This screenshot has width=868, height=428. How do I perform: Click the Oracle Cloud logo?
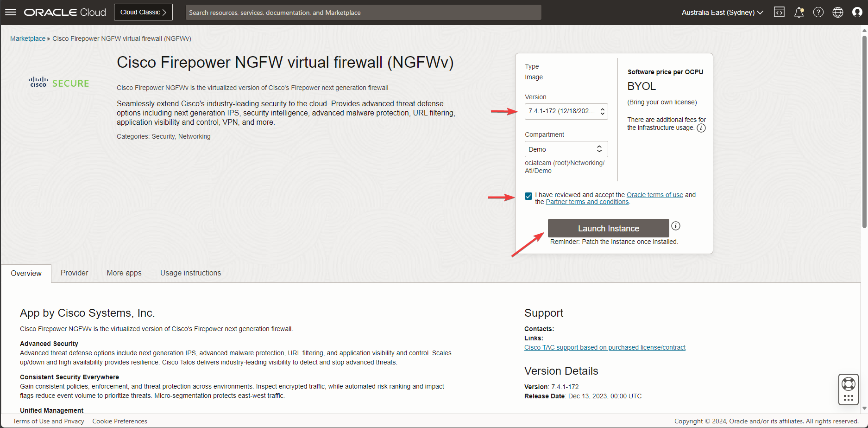click(65, 13)
